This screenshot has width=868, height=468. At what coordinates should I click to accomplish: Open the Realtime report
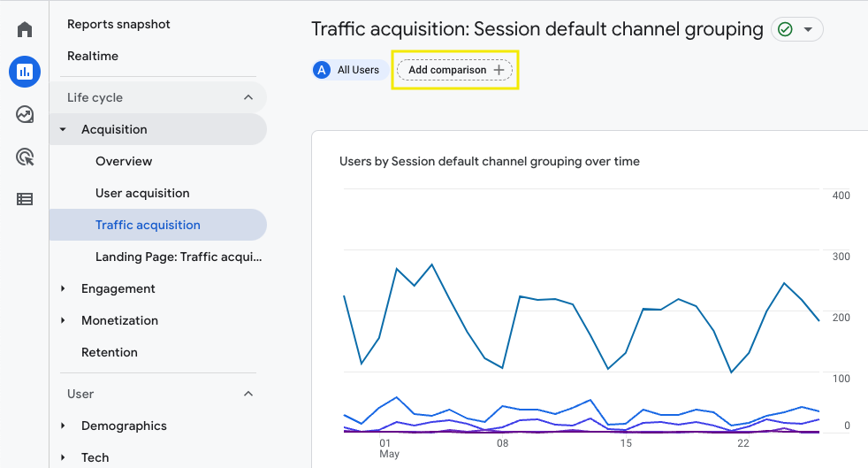[93, 56]
